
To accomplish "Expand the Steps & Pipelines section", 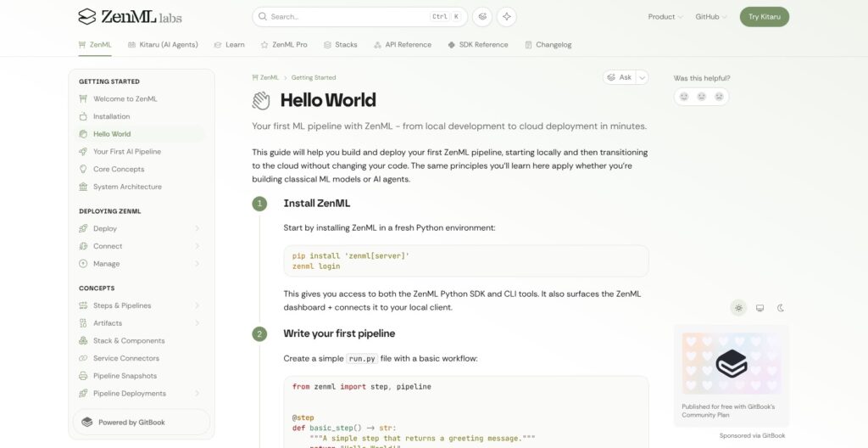I will coord(197,305).
